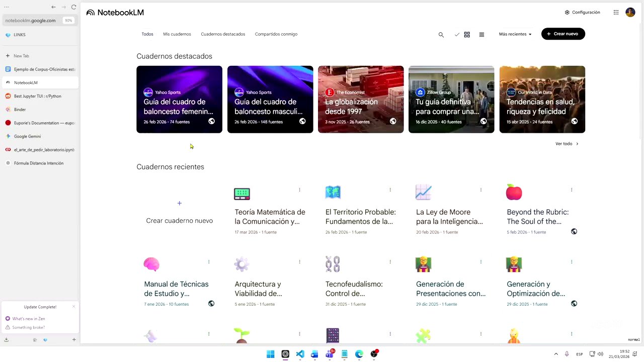644x362 pixels.
Task: Switch to Best Jupyter TUI r/Python tab
Action: pos(40,96)
